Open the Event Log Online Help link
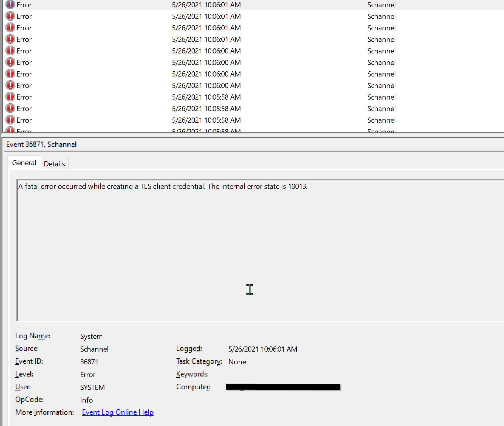504x426 pixels. click(x=117, y=412)
